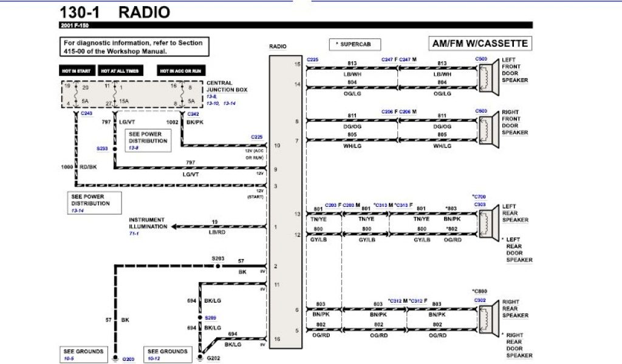The width and height of the screenshot is (622, 364).
Task: Open the C600 connector reference
Action: (x=480, y=110)
